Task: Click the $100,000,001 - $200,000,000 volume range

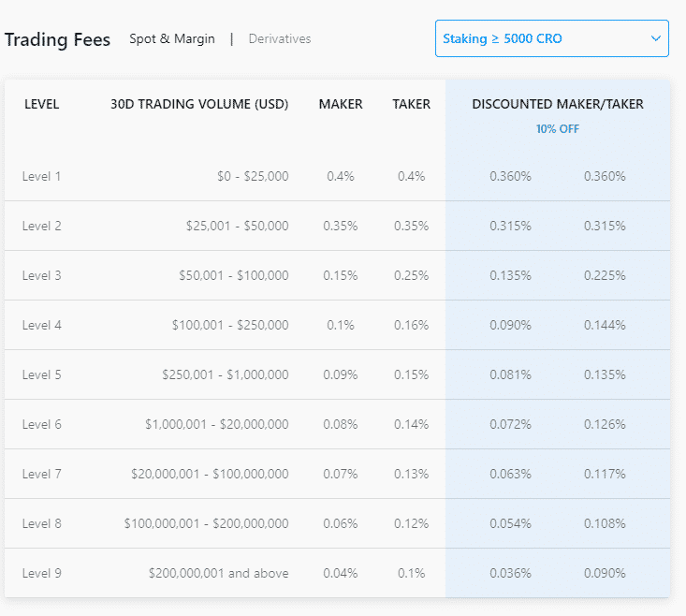Action: click(207, 523)
